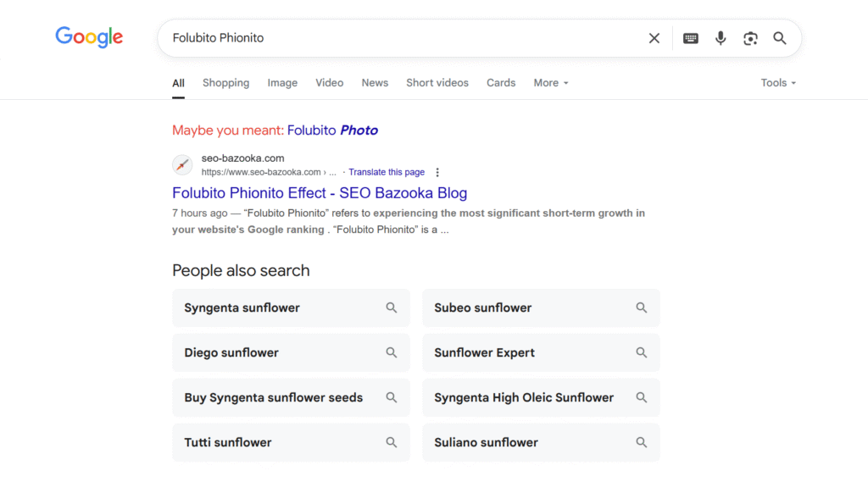
Task: Click the Google logo
Action: (x=89, y=37)
